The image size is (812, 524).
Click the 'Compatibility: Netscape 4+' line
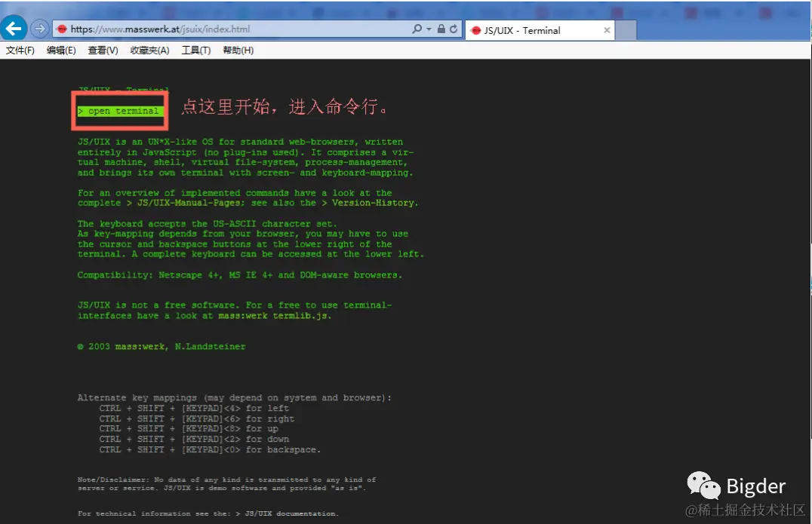[x=240, y=274]
